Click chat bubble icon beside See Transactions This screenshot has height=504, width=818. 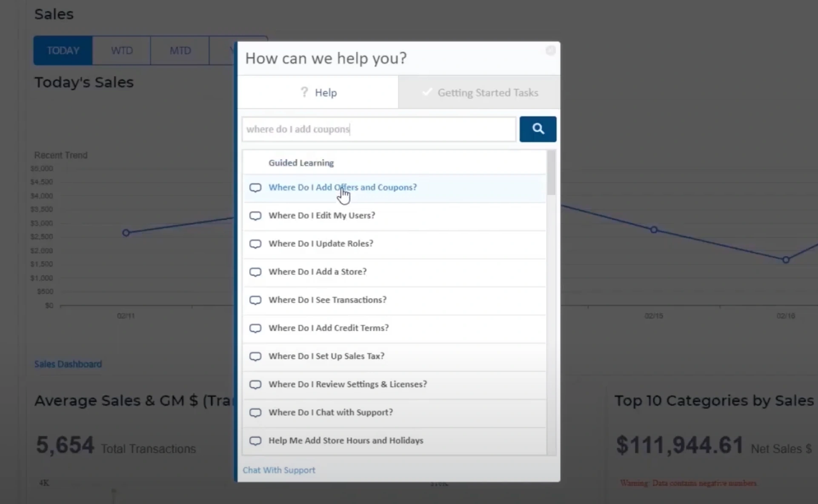coord(255,300)
